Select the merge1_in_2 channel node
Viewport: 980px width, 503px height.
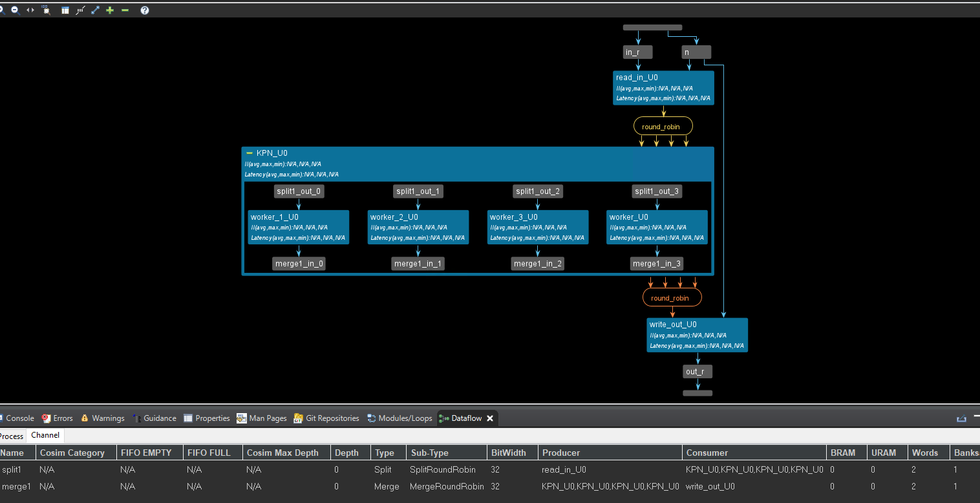538,263
